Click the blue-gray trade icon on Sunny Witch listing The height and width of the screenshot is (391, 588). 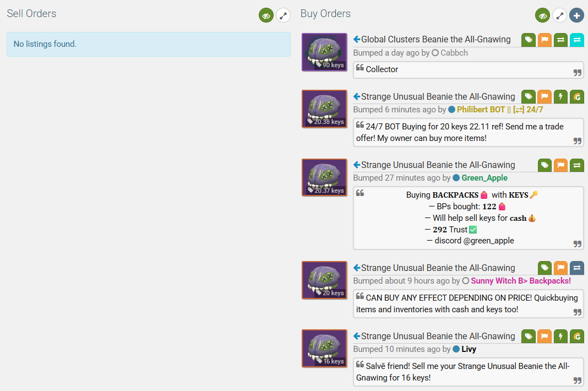point(577,268)
